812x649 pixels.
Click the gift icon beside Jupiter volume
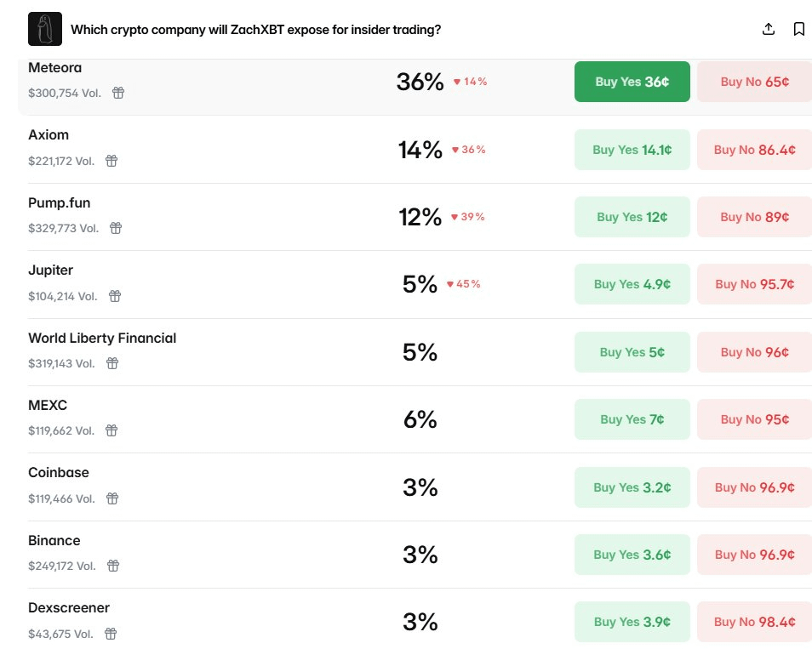click(115, 296)
